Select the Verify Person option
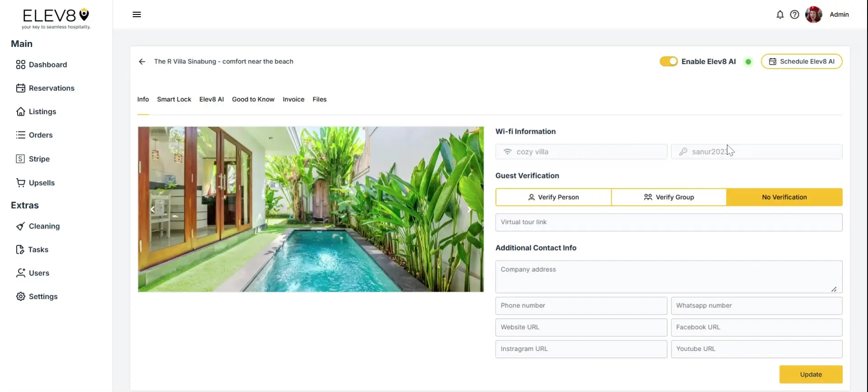Screen dimensions: 868x392 pos(553,197)
